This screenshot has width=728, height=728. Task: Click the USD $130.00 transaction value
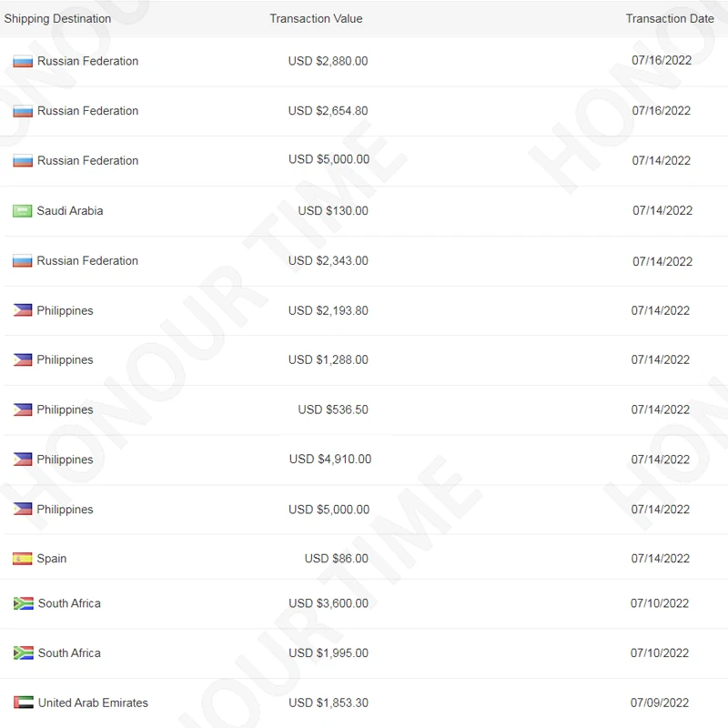pyautogui.click(x=333, y=211)
